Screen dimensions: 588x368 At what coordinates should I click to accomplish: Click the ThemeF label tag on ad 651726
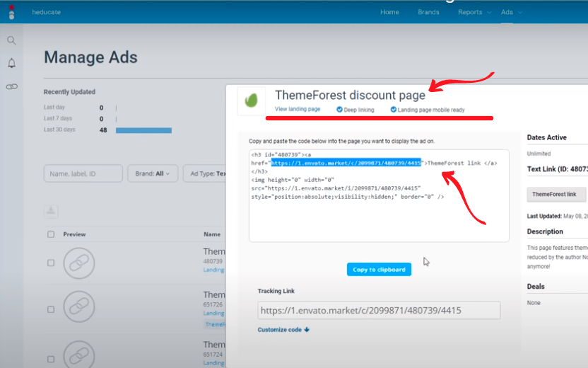click(215, 324)
